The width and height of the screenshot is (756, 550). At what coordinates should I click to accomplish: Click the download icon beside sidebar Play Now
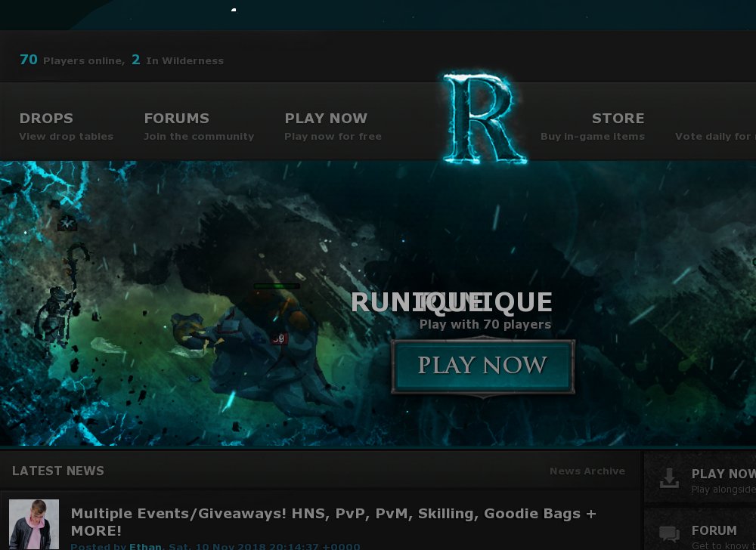(669, 479)
